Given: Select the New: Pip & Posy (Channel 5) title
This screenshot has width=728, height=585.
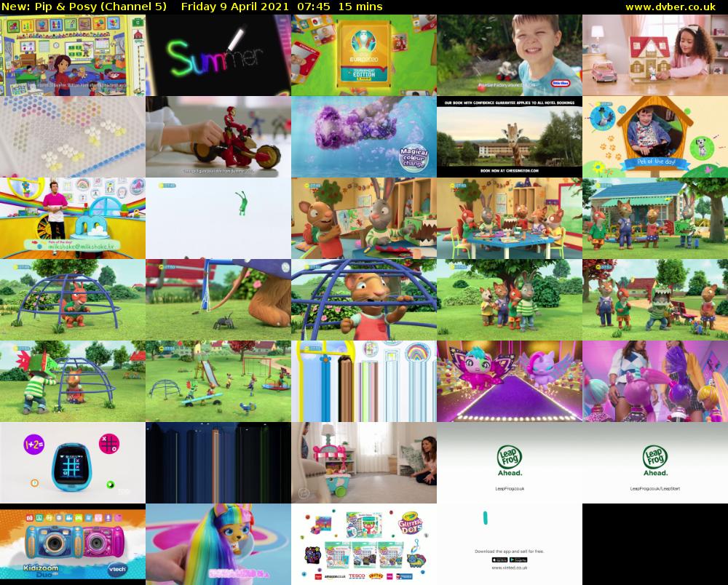Looking at the screenshot, I should [x=84, y=7].
